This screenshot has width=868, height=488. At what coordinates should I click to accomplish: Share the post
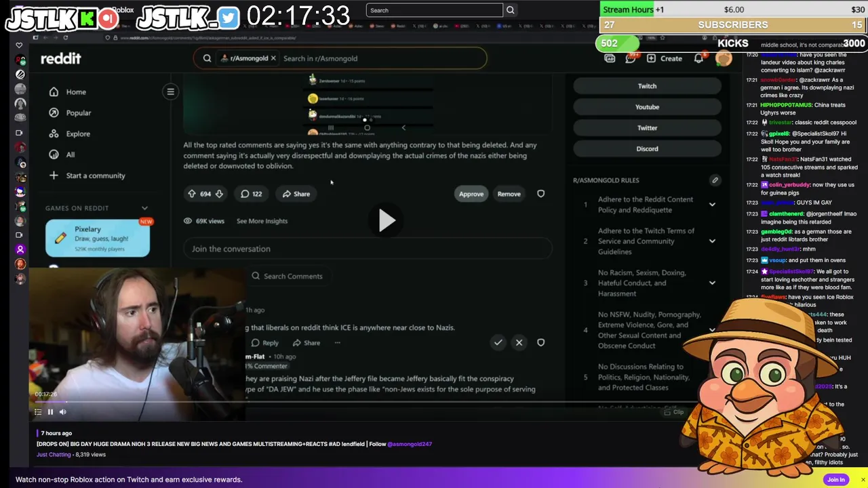click(296, 194)
